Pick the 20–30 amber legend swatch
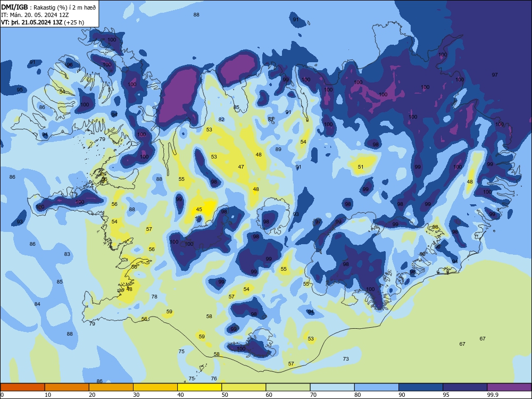532x399 pixels. (111, 387)
